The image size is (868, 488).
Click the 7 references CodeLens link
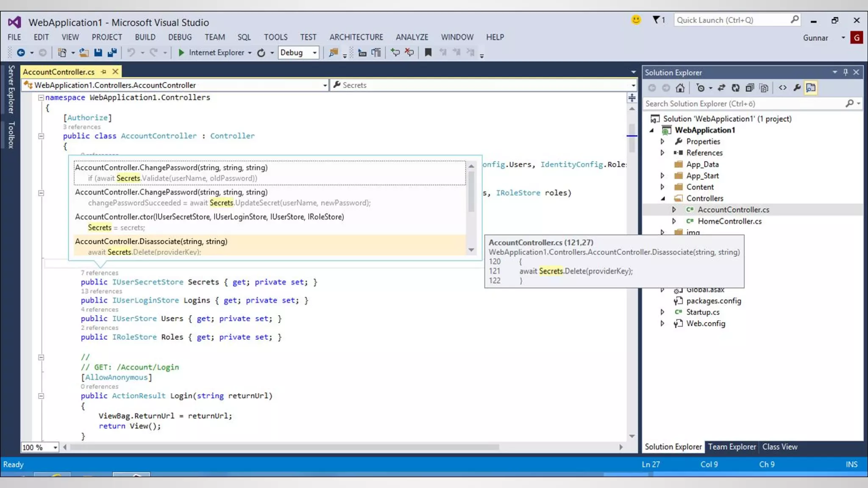[x=100, y=273]
